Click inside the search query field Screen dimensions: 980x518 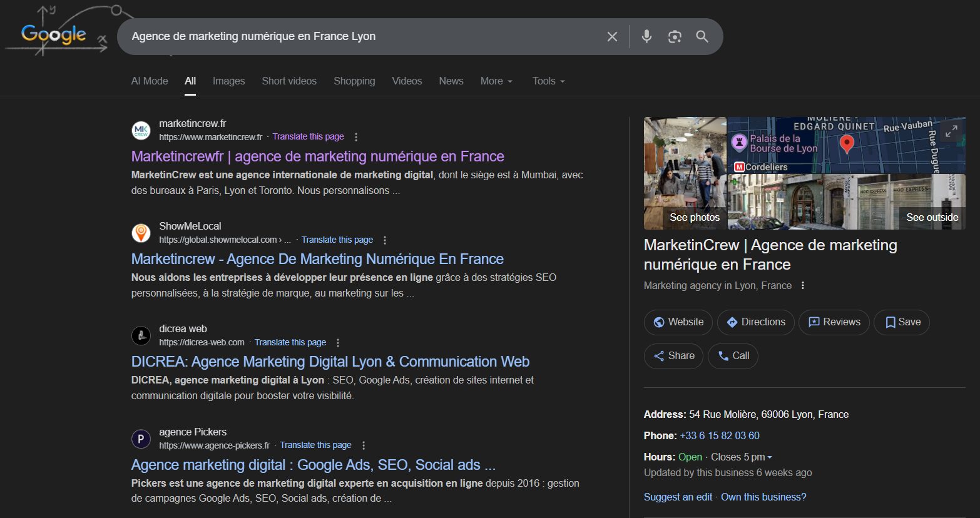coord(363,36)
